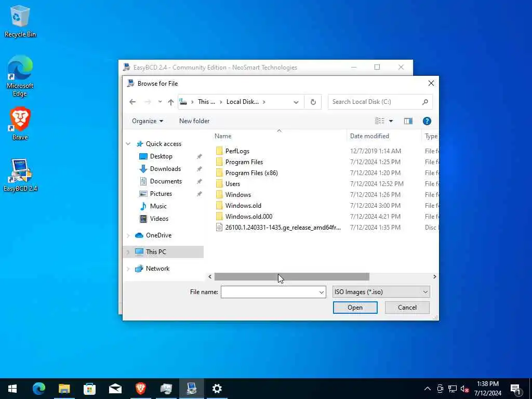Open Organize menu dropdown
The height and width of the screenshot is (399, 532).
(x=147, y=121)
